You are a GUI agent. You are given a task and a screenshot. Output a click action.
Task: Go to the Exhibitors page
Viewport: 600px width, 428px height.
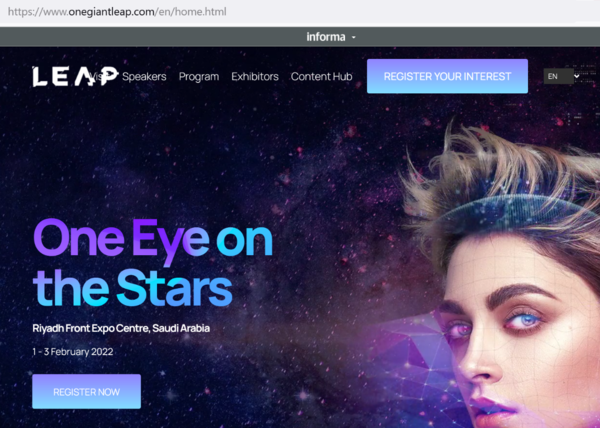coord(255,76)
